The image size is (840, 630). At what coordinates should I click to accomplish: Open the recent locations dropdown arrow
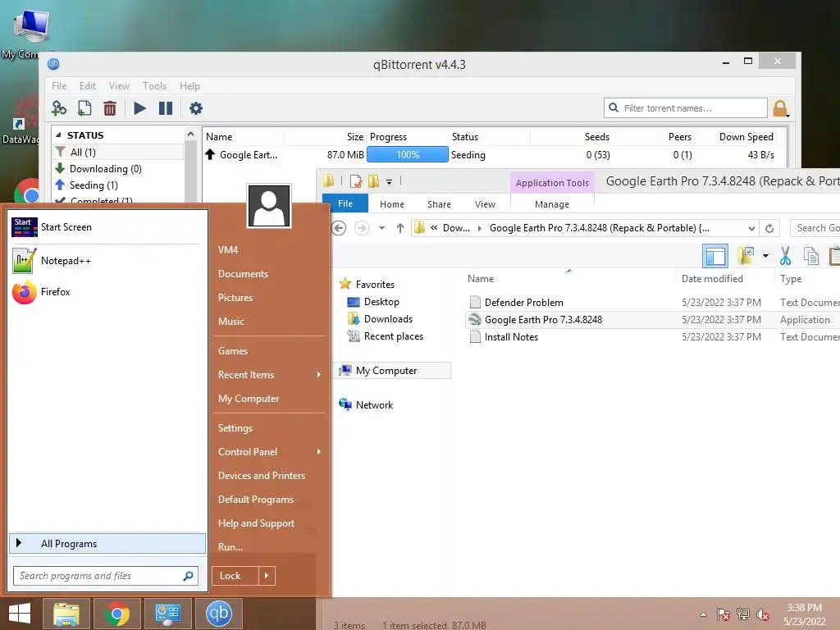(x=382, y=228)
